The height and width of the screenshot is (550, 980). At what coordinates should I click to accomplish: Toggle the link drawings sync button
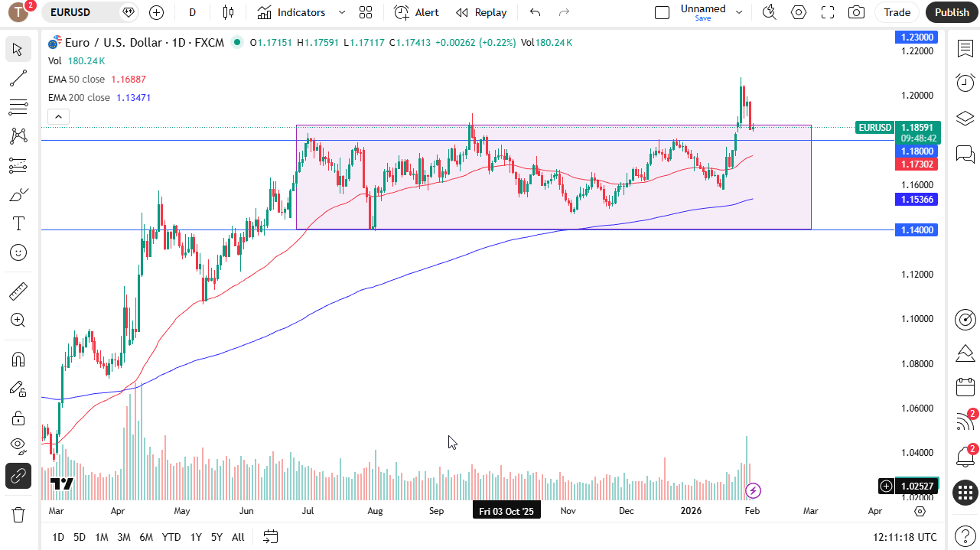click(x=18, y=476)
